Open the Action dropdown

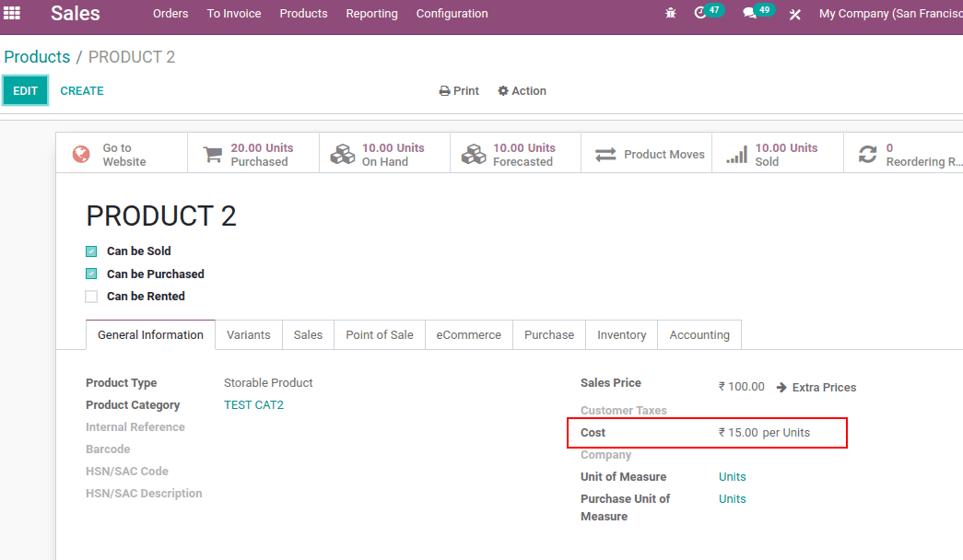tap(522, 91)
